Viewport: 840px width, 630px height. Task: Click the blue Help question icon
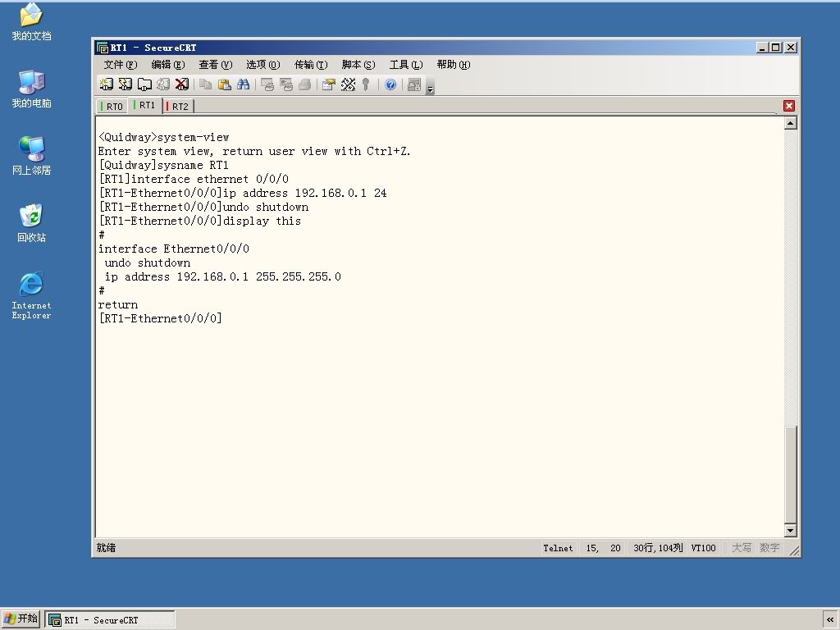click(390, 84)
